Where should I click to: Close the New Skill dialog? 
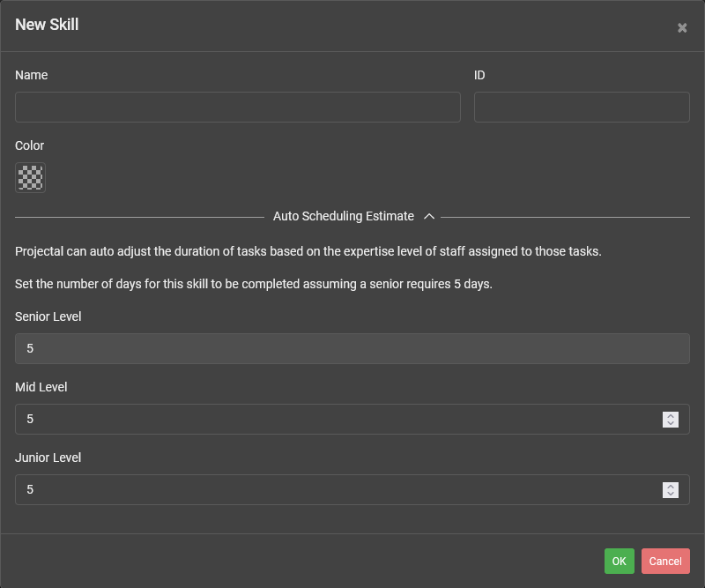pyautogui.click(x=682, y=26)
